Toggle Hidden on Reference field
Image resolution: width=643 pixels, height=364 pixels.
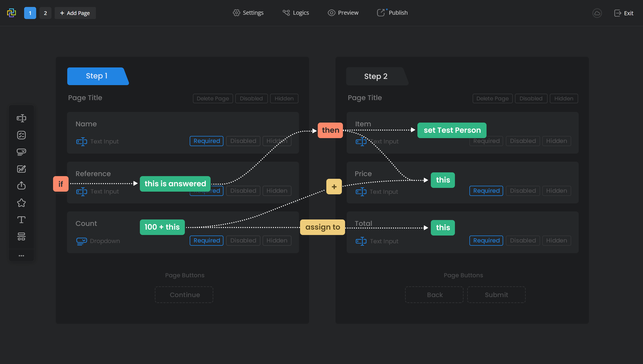pos(276,191)
